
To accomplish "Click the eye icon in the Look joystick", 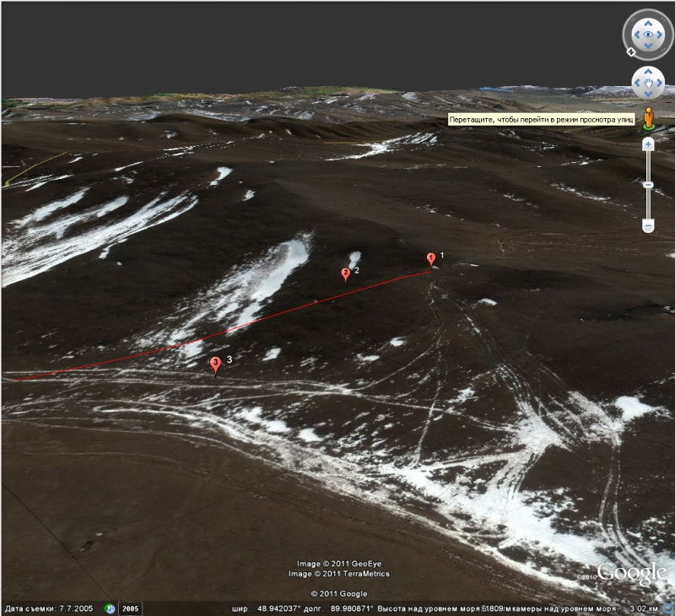I will 648,35.
